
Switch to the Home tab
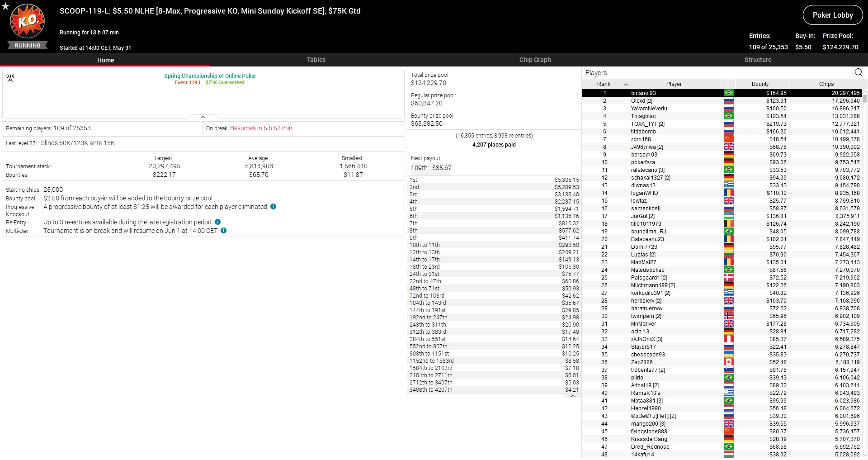point(105,60)
